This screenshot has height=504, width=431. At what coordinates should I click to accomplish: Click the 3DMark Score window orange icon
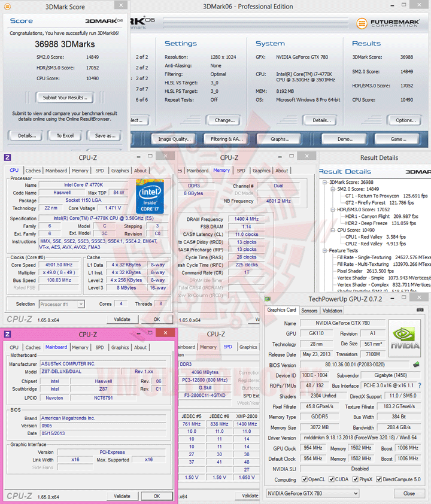tap(7, 7)
